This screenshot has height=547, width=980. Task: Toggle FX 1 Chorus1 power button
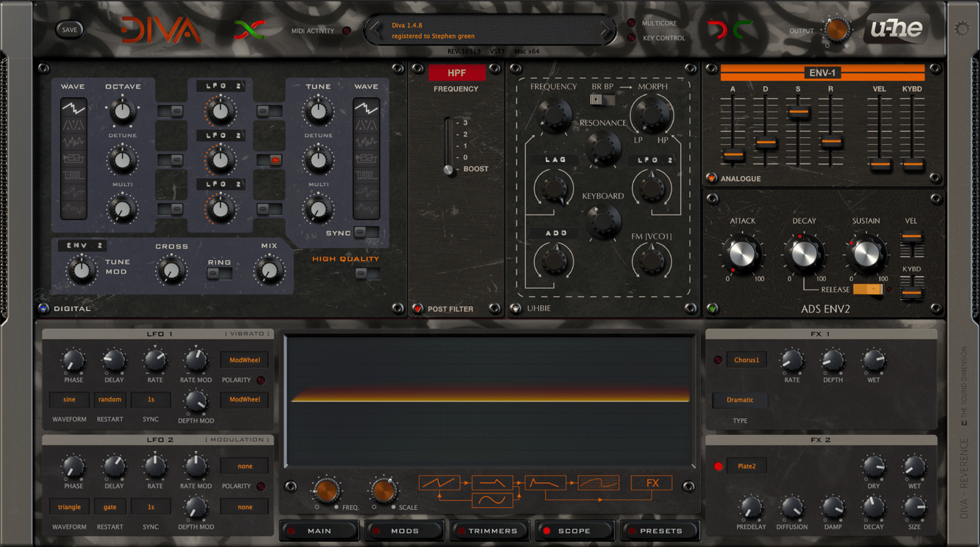coord(718,360)
